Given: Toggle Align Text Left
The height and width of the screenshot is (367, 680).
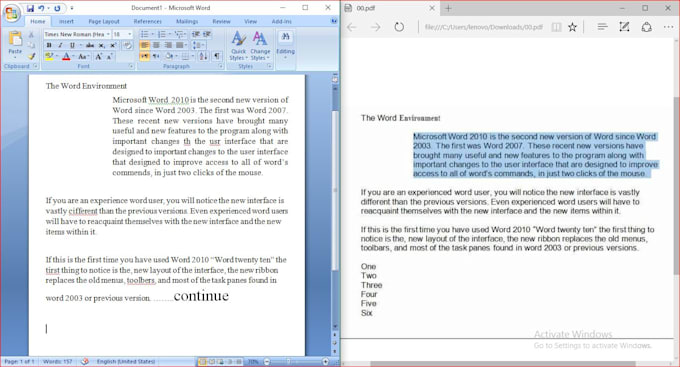Looking at the screenshot, I should point(144,45).
